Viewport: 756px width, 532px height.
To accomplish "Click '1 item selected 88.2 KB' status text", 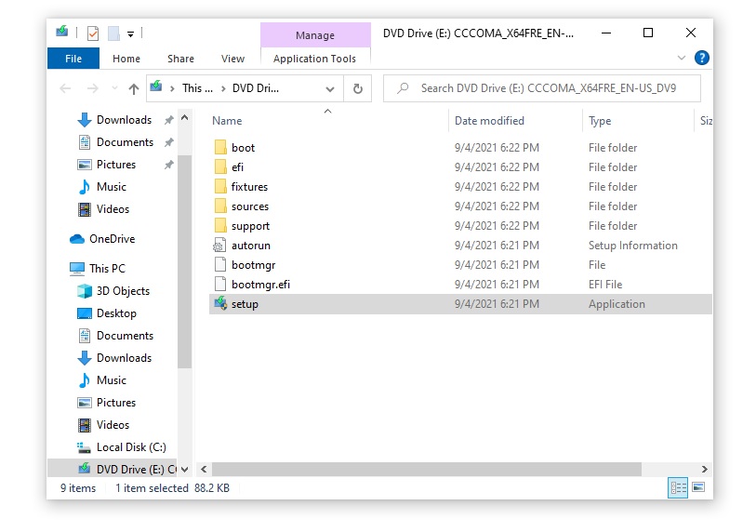I will (x=172, y=488).
